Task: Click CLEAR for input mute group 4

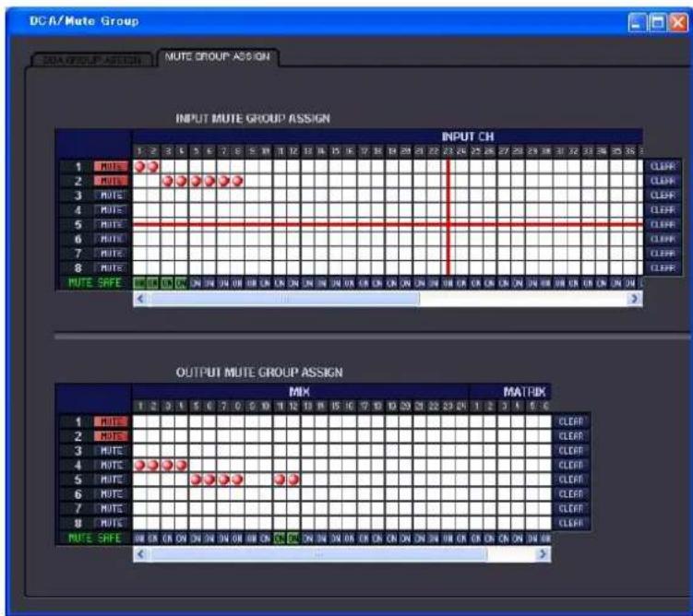Action: [x=662, y=210]
